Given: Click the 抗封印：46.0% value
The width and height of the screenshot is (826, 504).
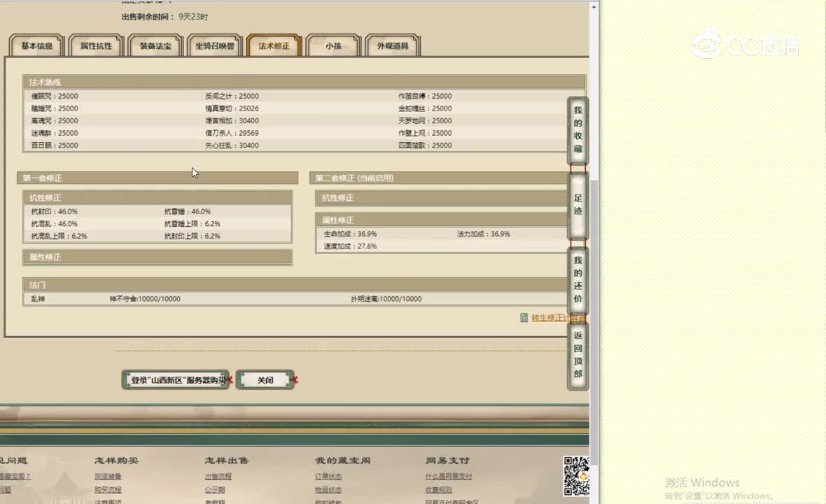Looking at the screenshot, I should [x=55, y=211].
